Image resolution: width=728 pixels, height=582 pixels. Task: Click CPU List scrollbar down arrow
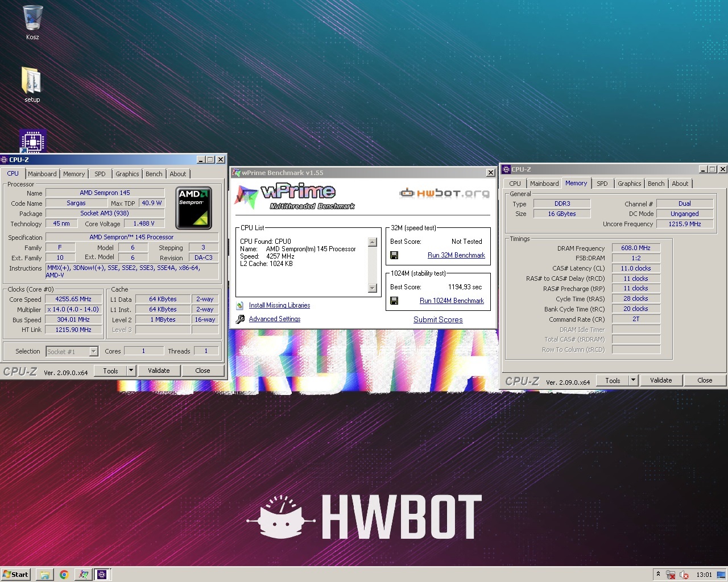click(373, 288)
